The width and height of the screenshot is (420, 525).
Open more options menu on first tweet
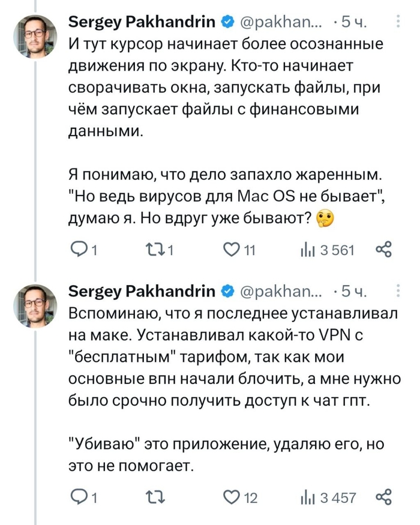click(x=400, y=23)
